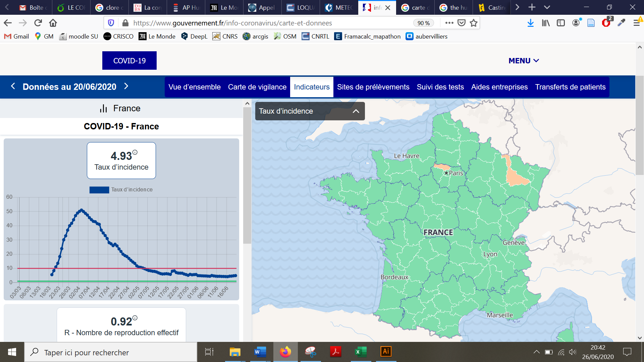
Task: Reload the page
Action: (38, 23)
